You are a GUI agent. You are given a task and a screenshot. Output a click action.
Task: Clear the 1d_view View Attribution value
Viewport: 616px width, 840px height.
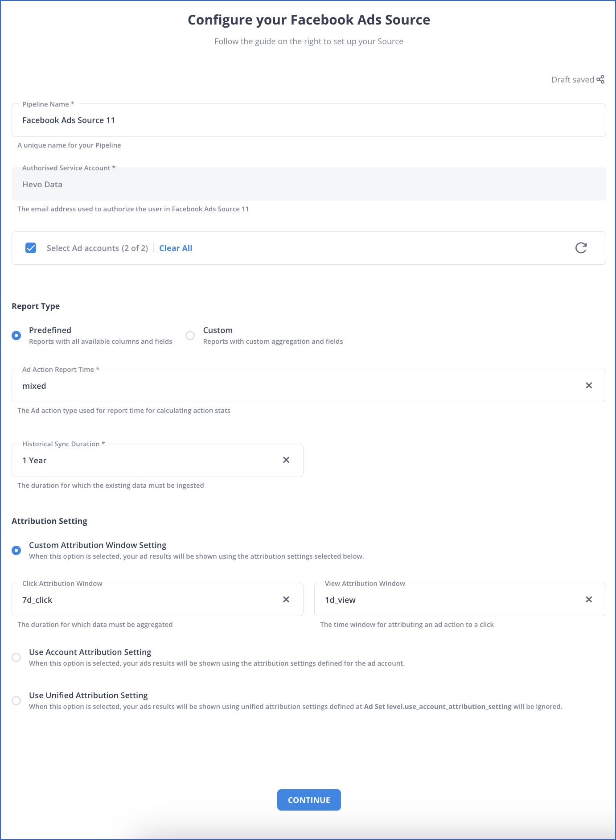589,600
